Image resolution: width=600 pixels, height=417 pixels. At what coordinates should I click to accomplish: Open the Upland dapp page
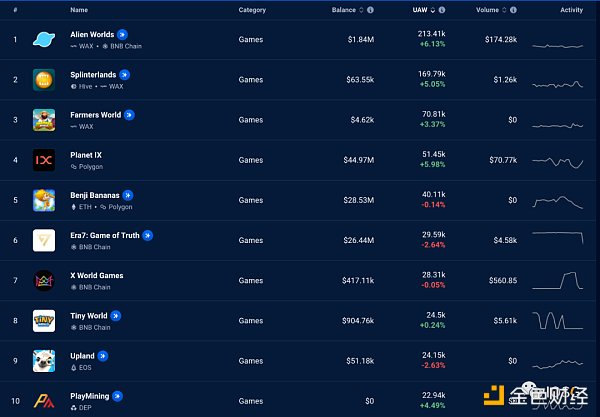tap(82, 356)
